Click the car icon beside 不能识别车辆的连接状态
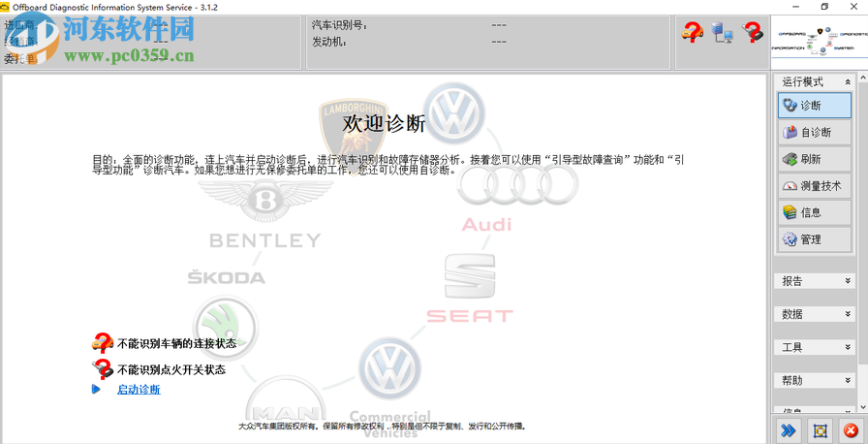Viewport: 868px width, 444px height. (x=103, y=343)
